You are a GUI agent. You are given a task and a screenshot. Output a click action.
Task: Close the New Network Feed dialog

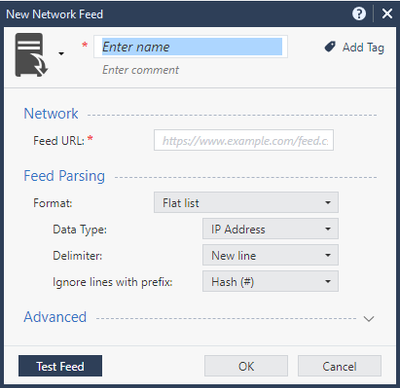[387, 14]
